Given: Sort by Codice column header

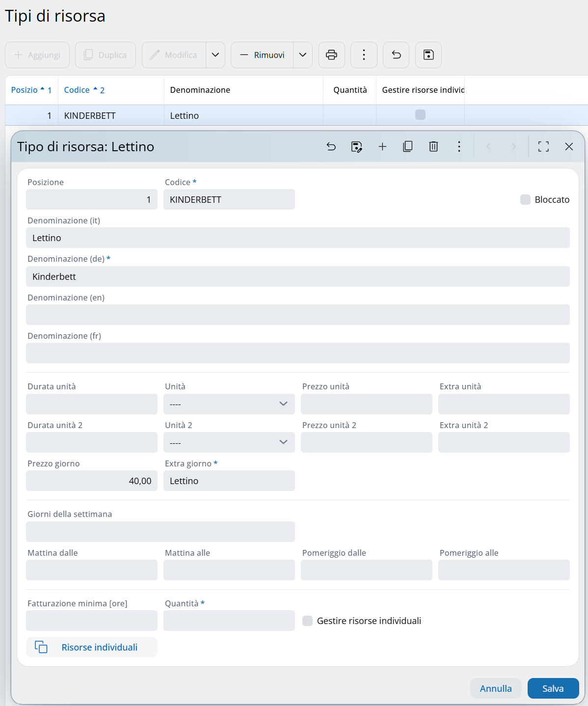Looking at the screenshot, I should 77,90.
